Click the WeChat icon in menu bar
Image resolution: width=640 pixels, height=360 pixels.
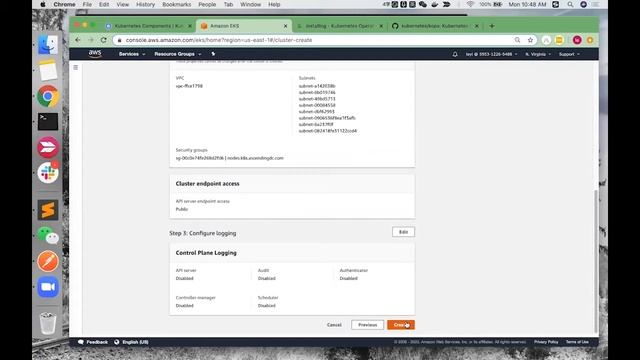[x=422, y=4]
